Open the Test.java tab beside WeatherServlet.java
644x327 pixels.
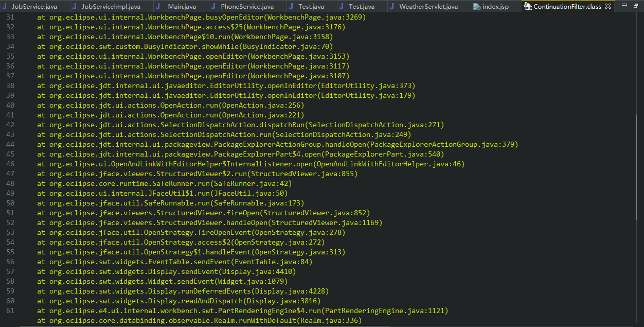pyautogui.click(x=362, y=7)
